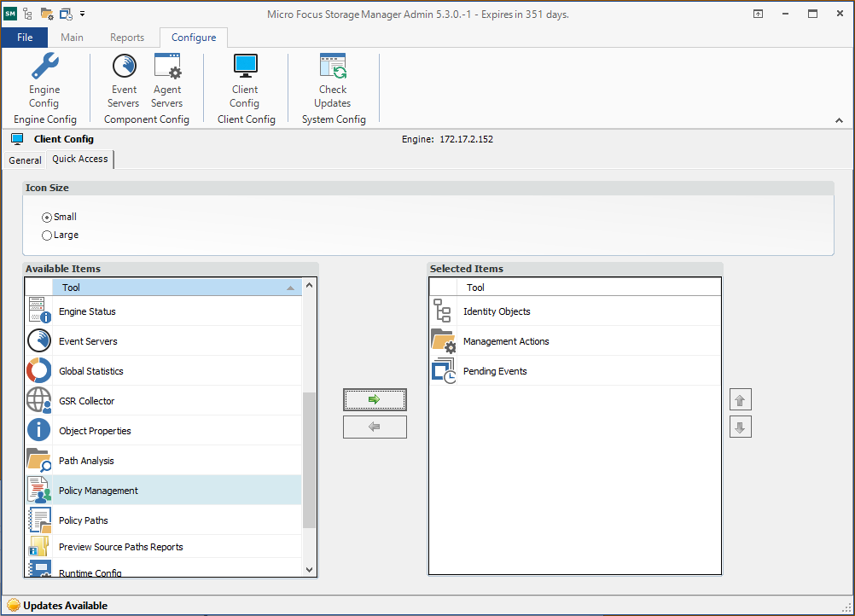This screenshot has height=616, width=855.
Task: Select Identity Objects in Selected Items
Action: 497,311
